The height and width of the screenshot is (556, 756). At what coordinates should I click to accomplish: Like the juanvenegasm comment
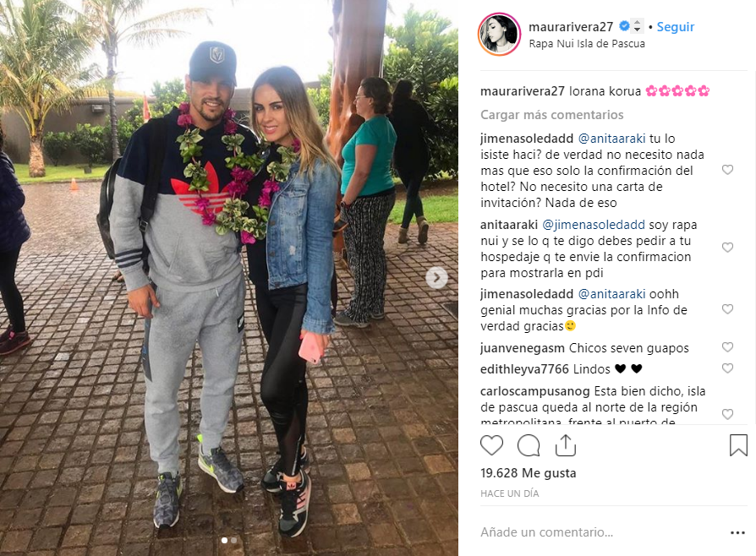tap(727, 347)
